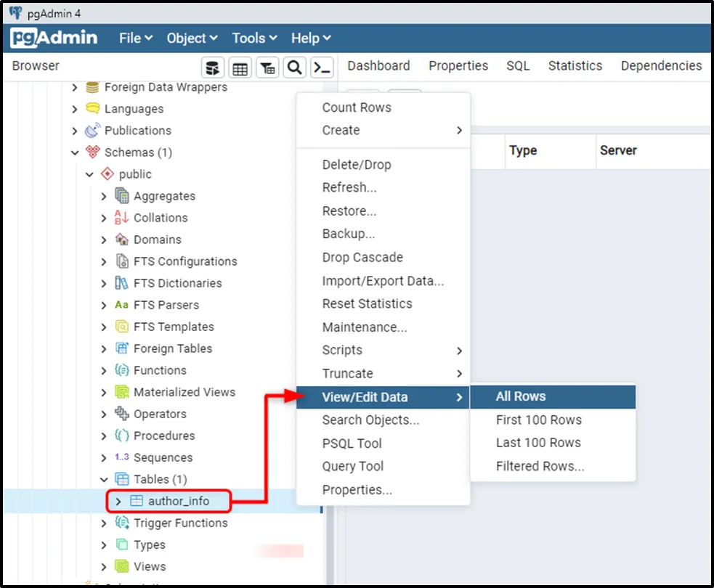
Task: Expand the Functions tree node
Action: coord(104,370)
